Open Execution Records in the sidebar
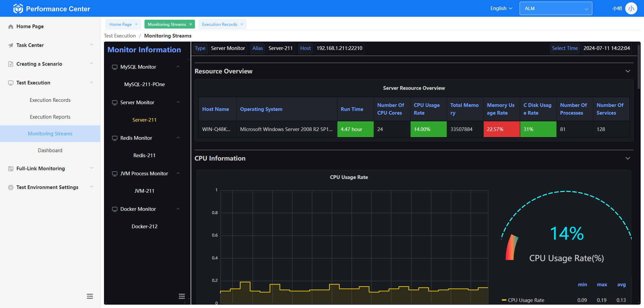 click(x=50, y=100)
